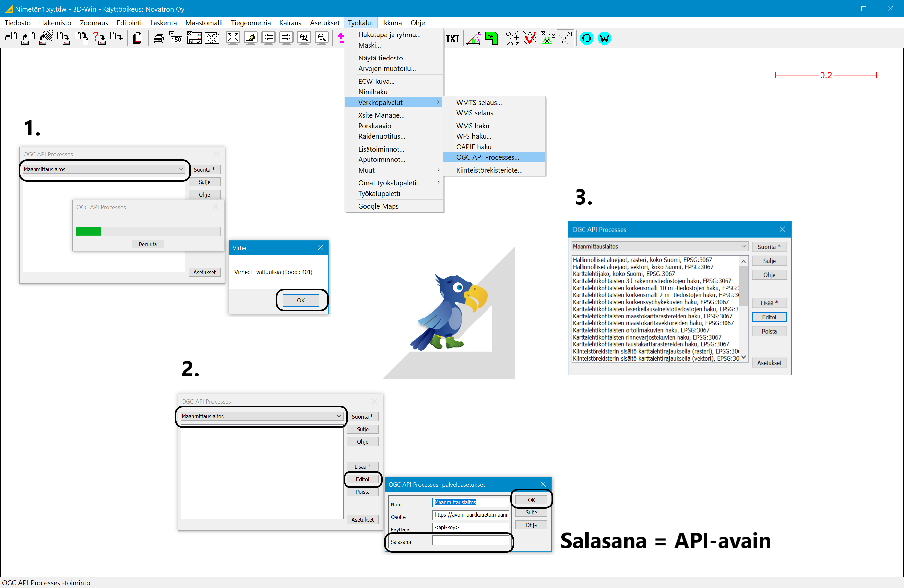Click the highlighted blue Editoi button
This screenshot has width=904, height=588.
pyautogui.click(x=769, y=317)
